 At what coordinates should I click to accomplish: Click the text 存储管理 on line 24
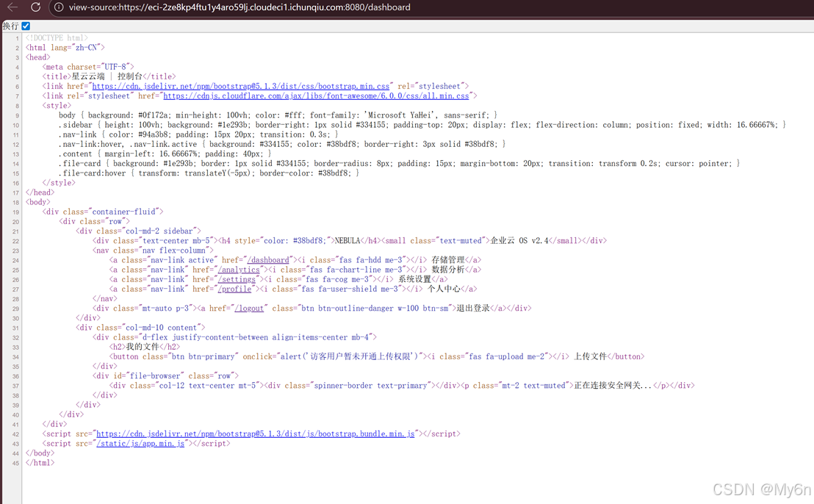[x=448, y=260]
